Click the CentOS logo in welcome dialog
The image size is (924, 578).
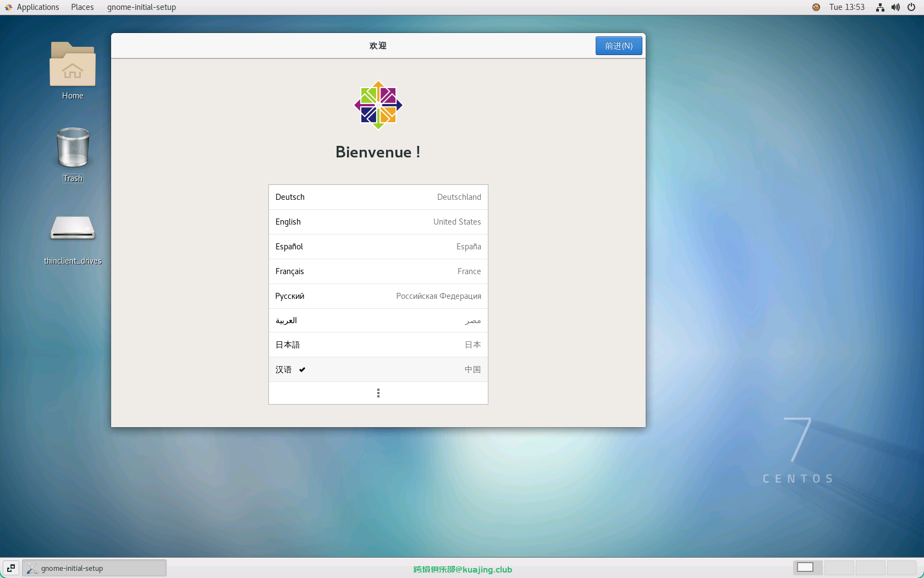[x=378, y=105]
